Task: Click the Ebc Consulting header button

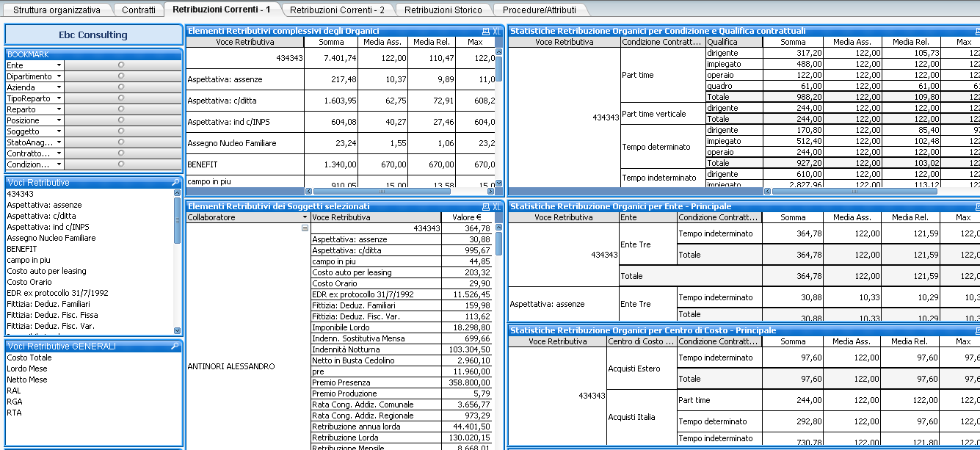Action: pos(93,35)
